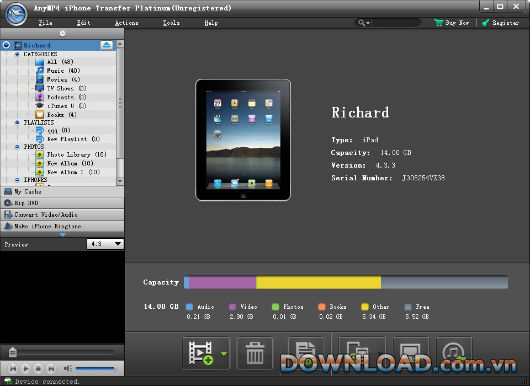
Task: Open the Rip DVD tool
Action: 62,203
